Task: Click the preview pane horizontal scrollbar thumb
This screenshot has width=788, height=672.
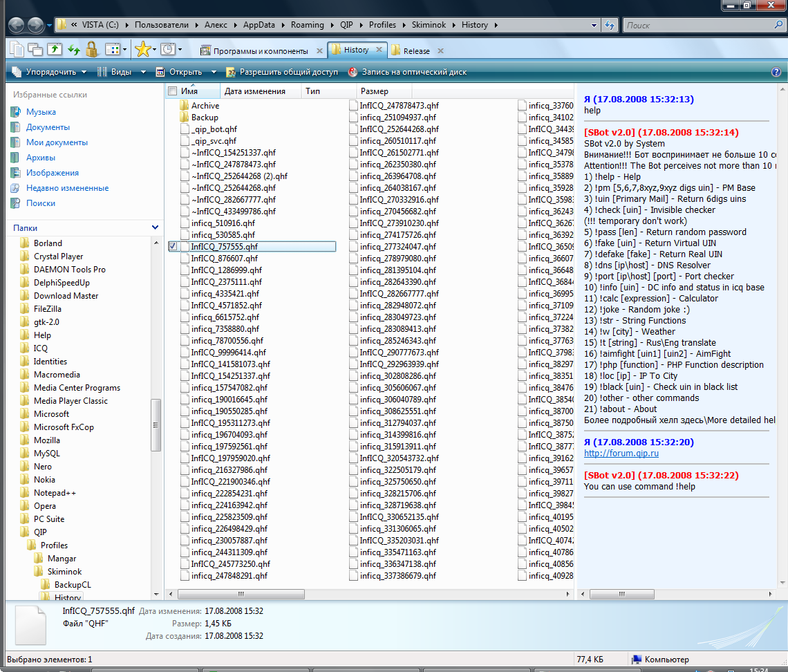Action: [x=621, y=594]
